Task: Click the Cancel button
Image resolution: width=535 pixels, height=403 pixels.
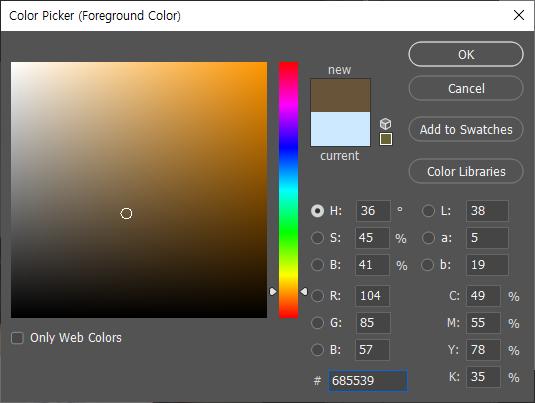Action: [466, 88]
